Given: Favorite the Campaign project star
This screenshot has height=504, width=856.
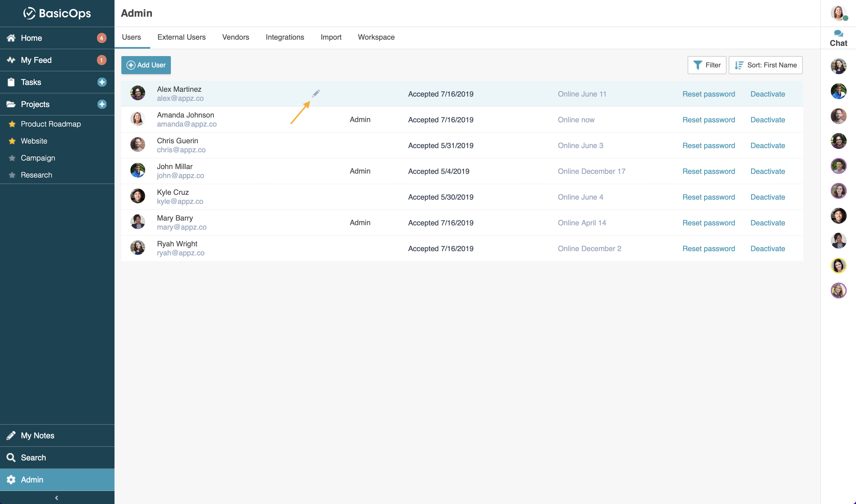Looking at the screenshot, I should click(x=12, y=158).
